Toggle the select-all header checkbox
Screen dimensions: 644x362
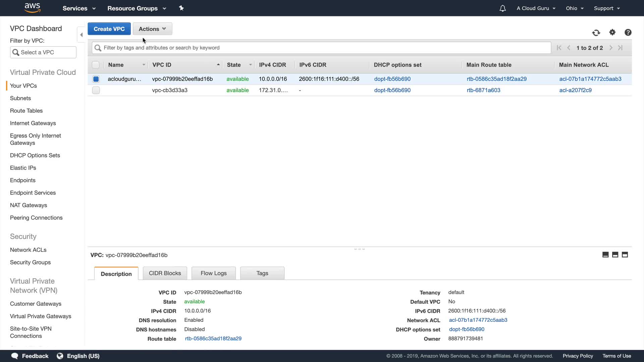(x=96, y=65)
